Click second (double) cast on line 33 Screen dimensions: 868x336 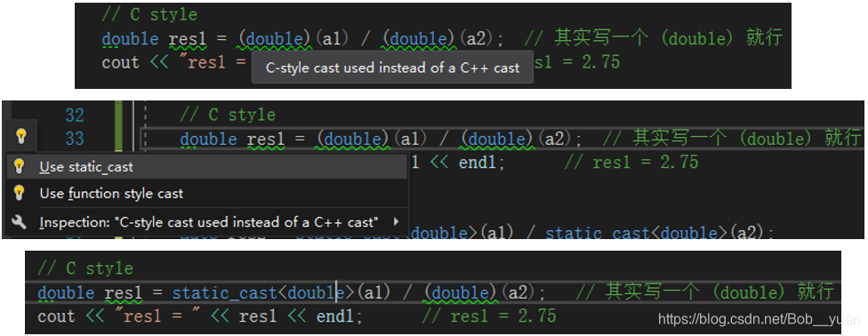[496, 139]
